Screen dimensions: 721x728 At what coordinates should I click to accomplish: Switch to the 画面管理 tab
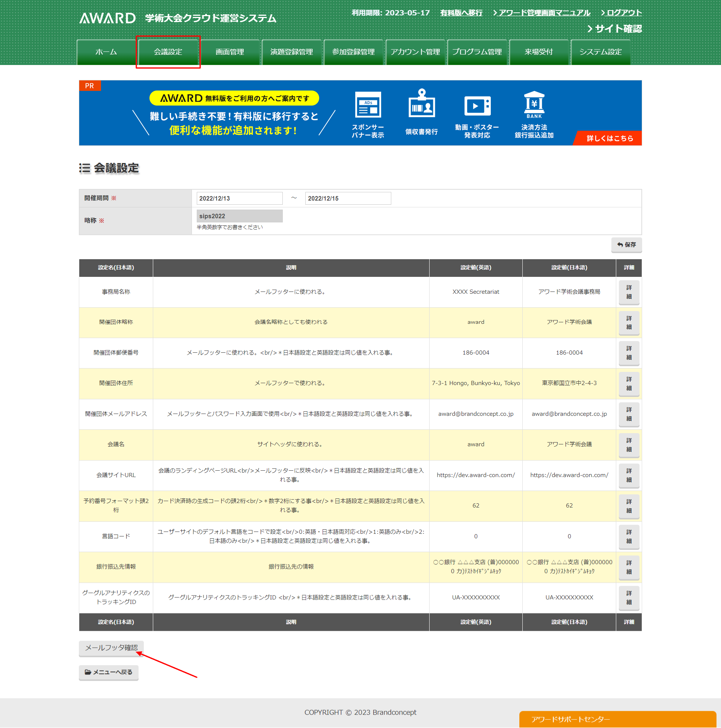tap(230, 52)
